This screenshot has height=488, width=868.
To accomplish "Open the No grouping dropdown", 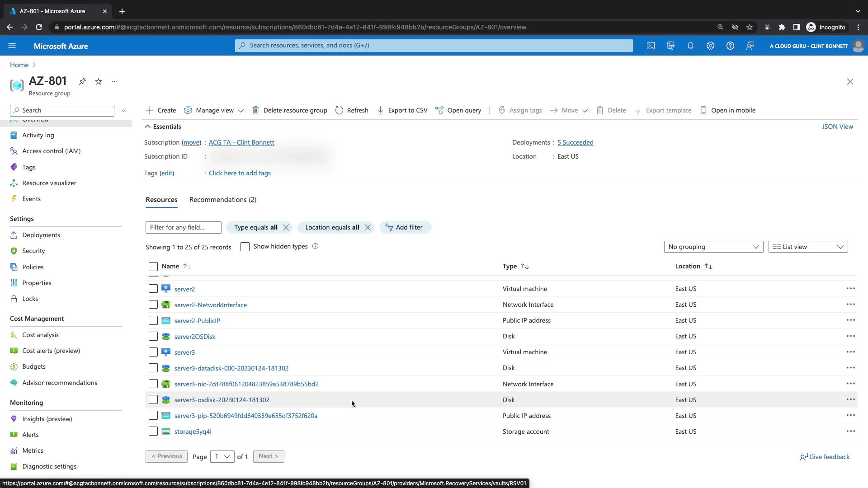I will tap(713, 247).
